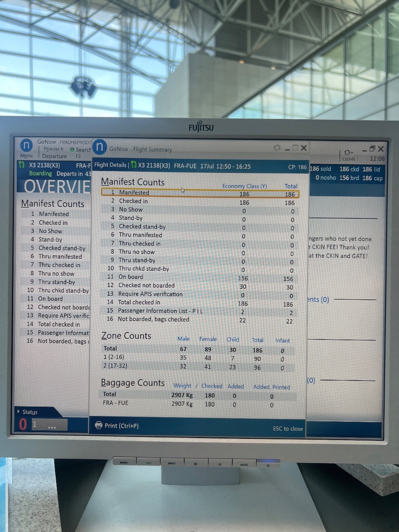
Task: Open the Departure F2 menu item
Action: tap(55, 156)
